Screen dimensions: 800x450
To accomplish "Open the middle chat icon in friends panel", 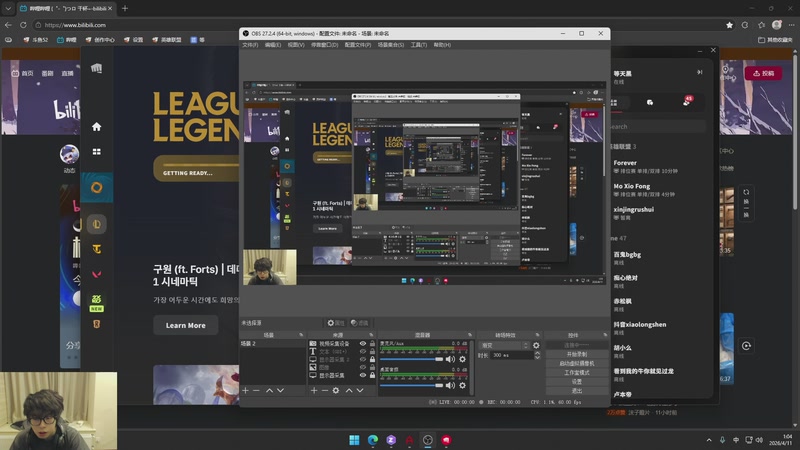I will [650, 103].
